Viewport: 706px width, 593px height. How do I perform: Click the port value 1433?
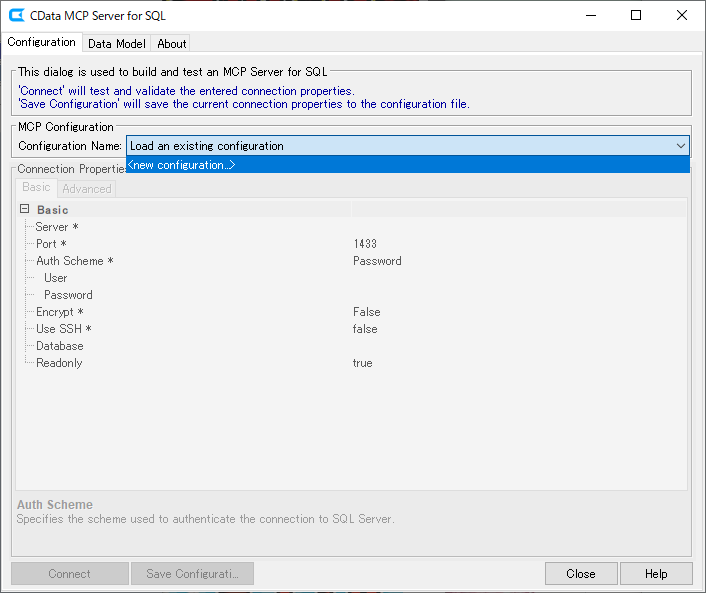click(365, 244)
